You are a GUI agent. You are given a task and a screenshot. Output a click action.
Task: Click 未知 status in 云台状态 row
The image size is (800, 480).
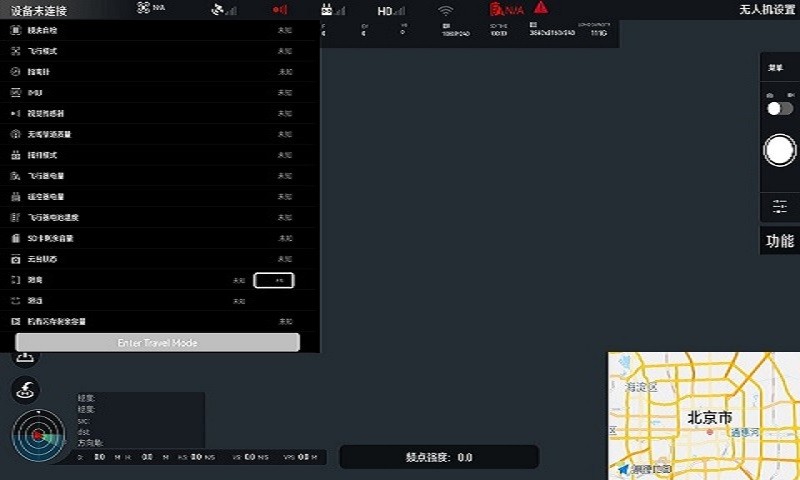285,259
